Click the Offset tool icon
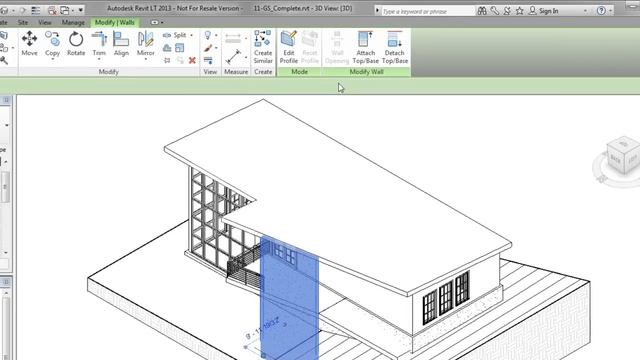 (x=167, y=48)
